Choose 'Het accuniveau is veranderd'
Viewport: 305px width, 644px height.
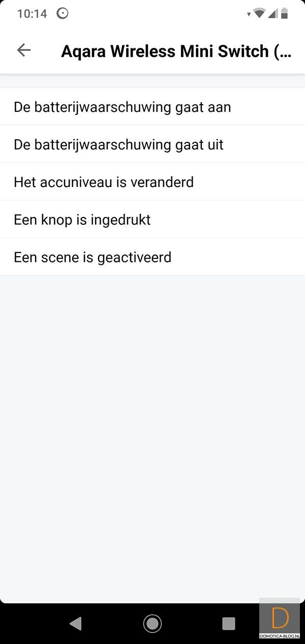point(104,182)
